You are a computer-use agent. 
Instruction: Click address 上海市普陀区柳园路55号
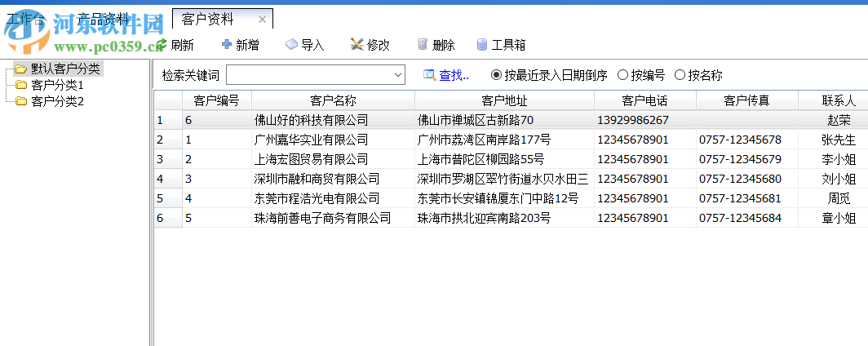[x=480, y=159]
